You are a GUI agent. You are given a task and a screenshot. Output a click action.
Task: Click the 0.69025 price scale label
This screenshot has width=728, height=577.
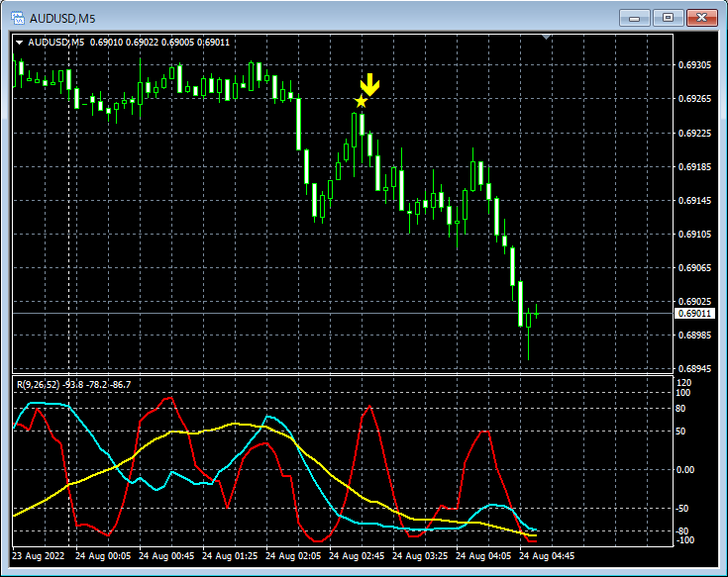click(x=694, y=302)
